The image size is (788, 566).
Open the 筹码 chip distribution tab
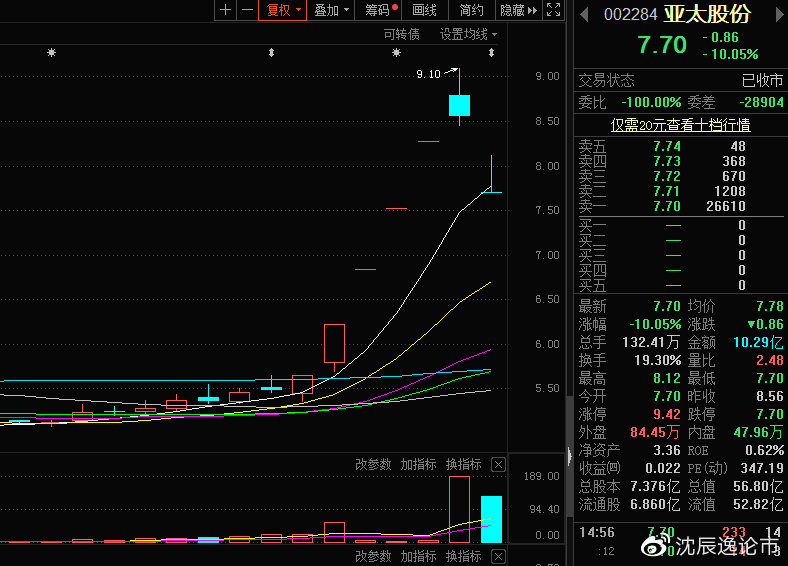point(379,10)
